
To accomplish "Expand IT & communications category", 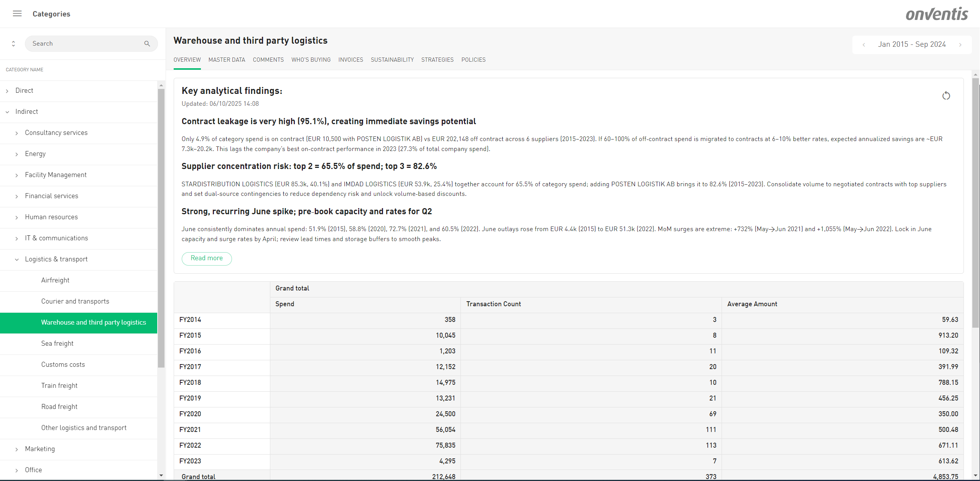I will pyautogui.click(x=17, y=238).
